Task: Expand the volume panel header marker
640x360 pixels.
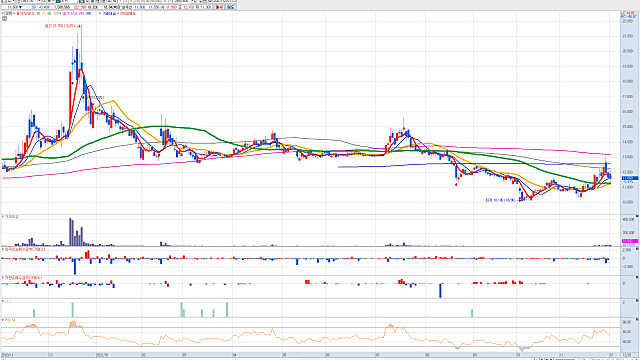Action: pos(3,217)
